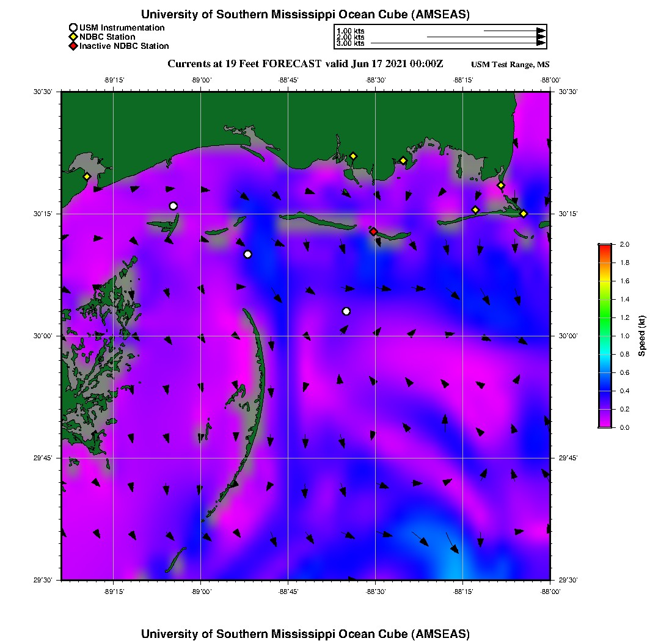Viewport: 672px width, 641px height.
Task: Click the Ocean Cube footer title at bottom
Action: pyautogui.click(x=305, y=634)
